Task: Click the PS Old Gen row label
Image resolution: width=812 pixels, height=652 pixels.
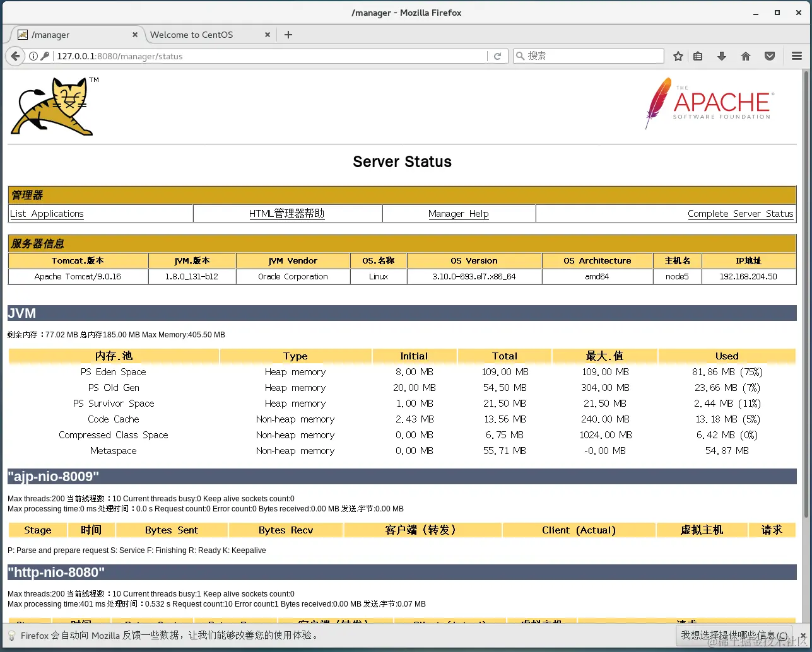Action: pos(114,388)
